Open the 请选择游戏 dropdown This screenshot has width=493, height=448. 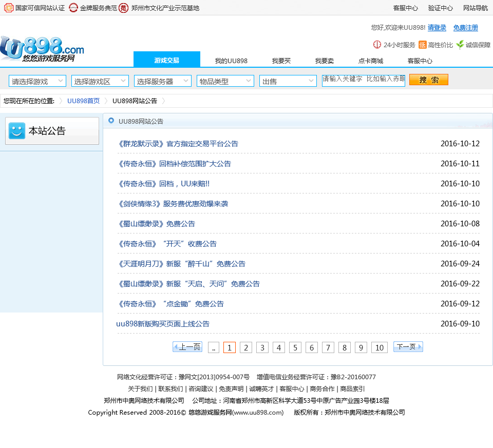coord(37,81)
